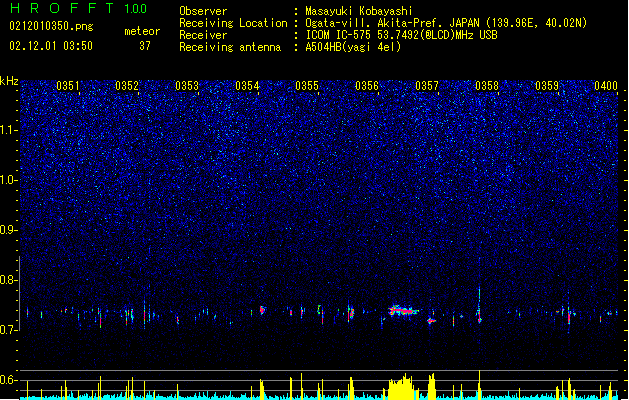Click the 0354 time marker

247,86
